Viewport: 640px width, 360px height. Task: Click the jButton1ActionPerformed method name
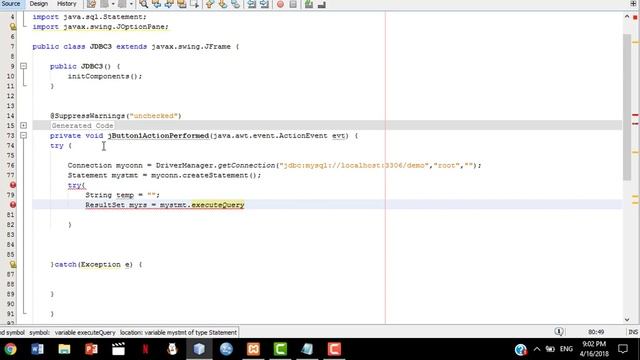click(158, 136)
